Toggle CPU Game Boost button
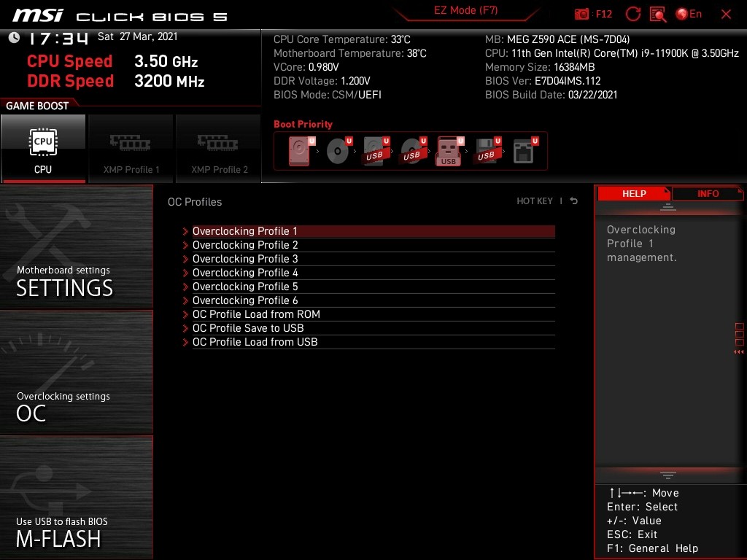The height and width of the screenshot is (560, 747). click(x=43, y=149)
